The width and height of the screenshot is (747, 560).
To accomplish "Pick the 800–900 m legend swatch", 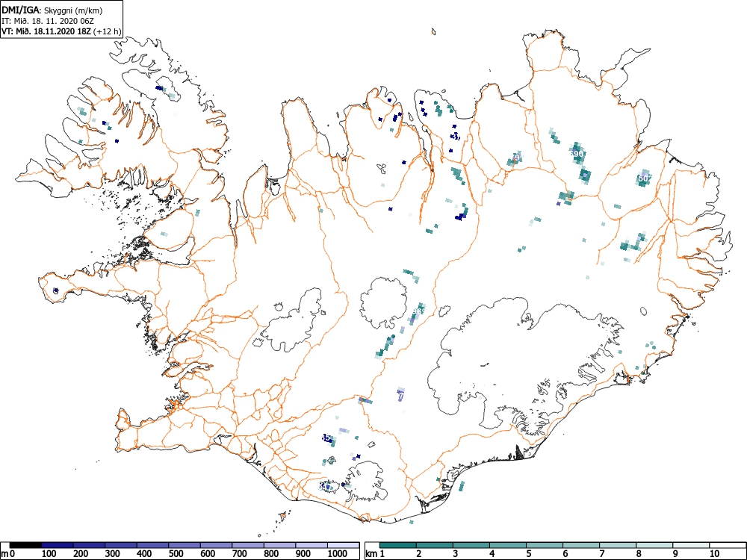I will pos(279,545).
